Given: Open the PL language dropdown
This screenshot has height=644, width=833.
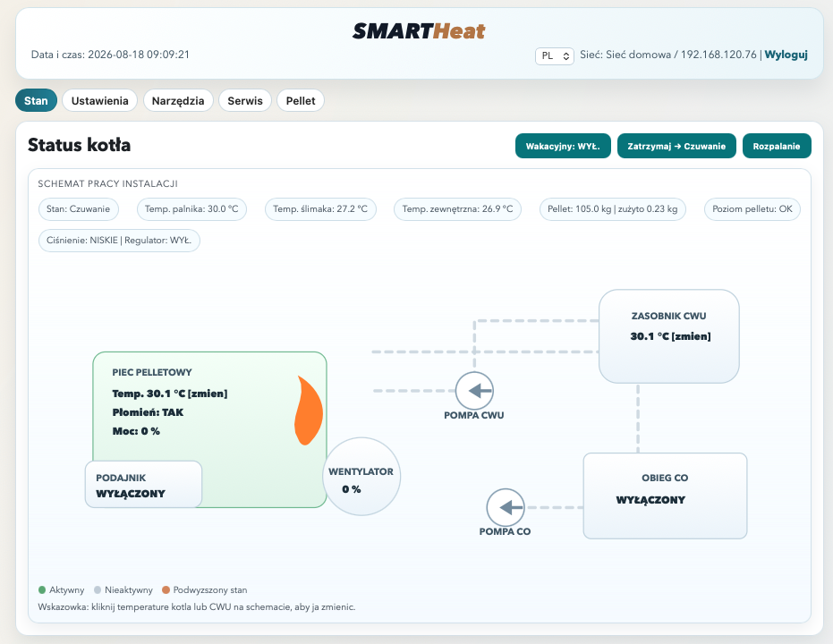Looking at the screenshot, I should 554,55.
